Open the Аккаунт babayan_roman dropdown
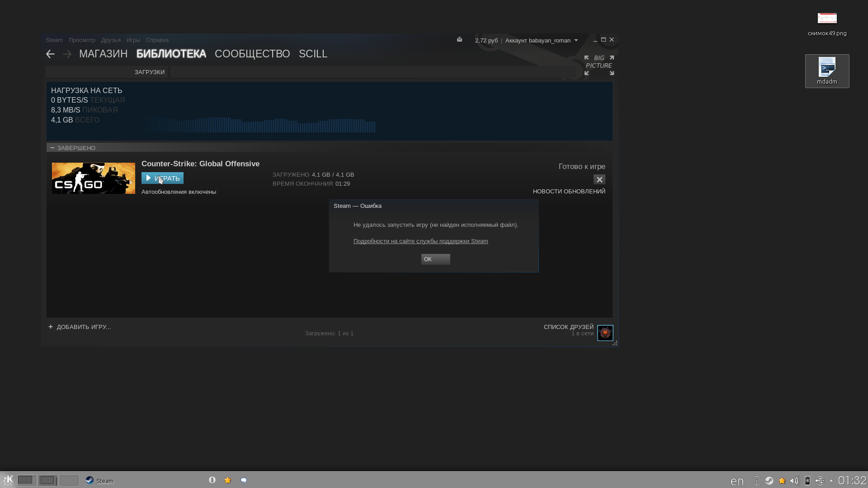The width and height of the screenshot is (868, 488). (x=542, y=40)
